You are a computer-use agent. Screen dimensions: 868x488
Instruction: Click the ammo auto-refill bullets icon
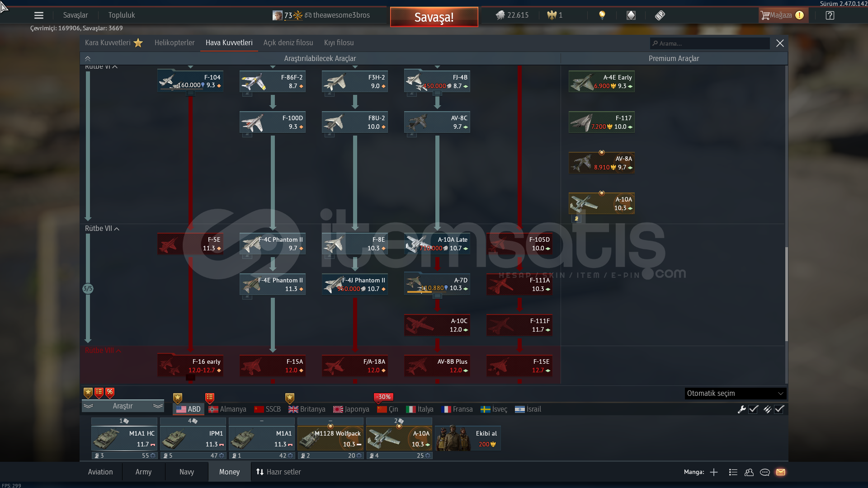[x=768, y=409]
